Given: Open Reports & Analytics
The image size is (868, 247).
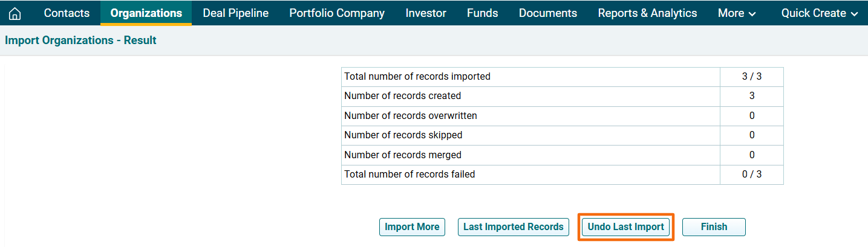Looking at the screenshot, I should (647, 13).
